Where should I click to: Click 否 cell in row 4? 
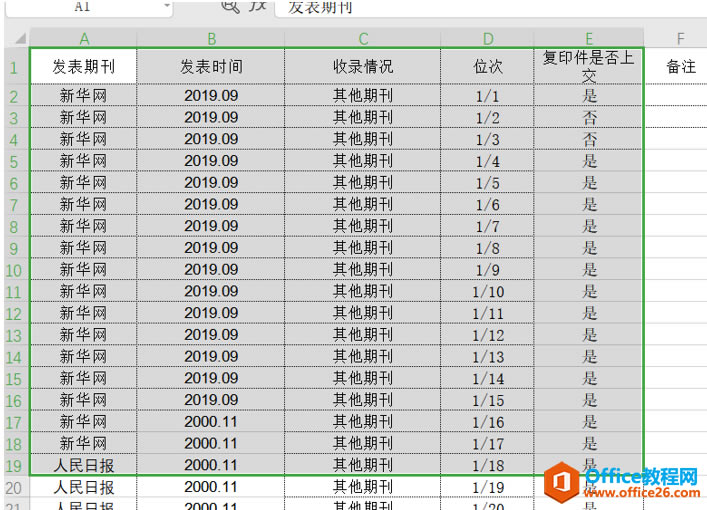[588, 139]
